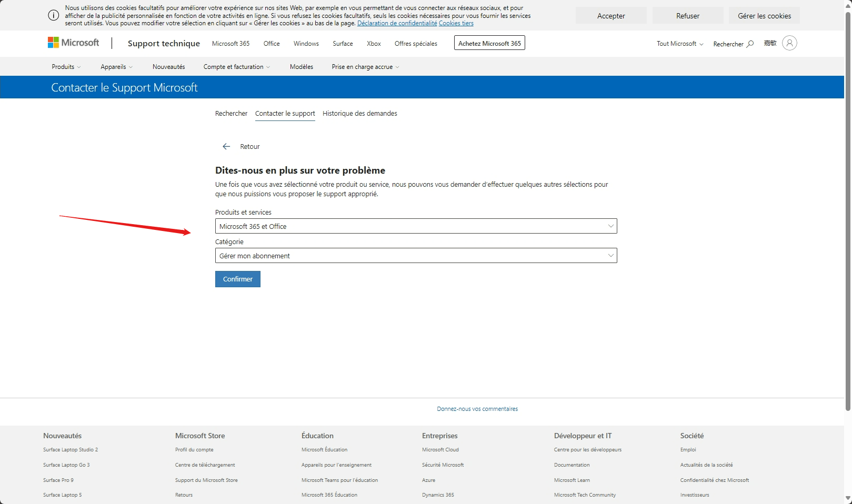Screen dimensions: 852x504
Task: Open Surface Pro 9 footer link
Action: coord(58,480)
